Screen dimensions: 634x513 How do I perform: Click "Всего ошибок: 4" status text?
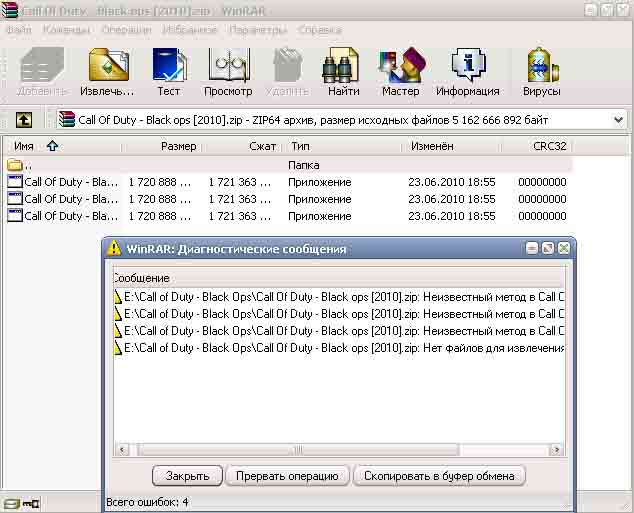[147, 502]
